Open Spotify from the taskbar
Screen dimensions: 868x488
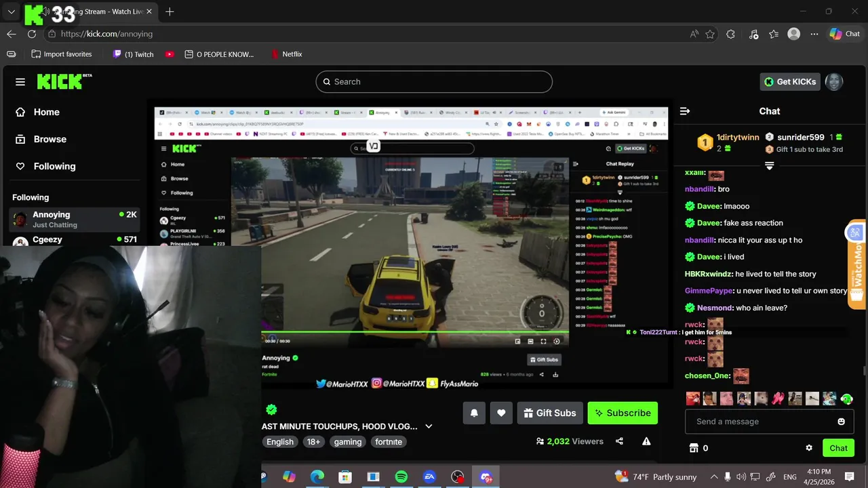401,477
